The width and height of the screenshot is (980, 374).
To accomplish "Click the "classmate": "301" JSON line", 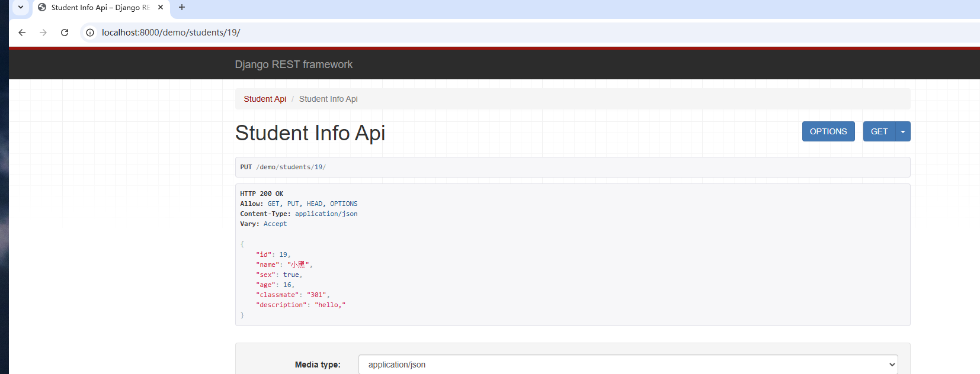I will point(293,295).
